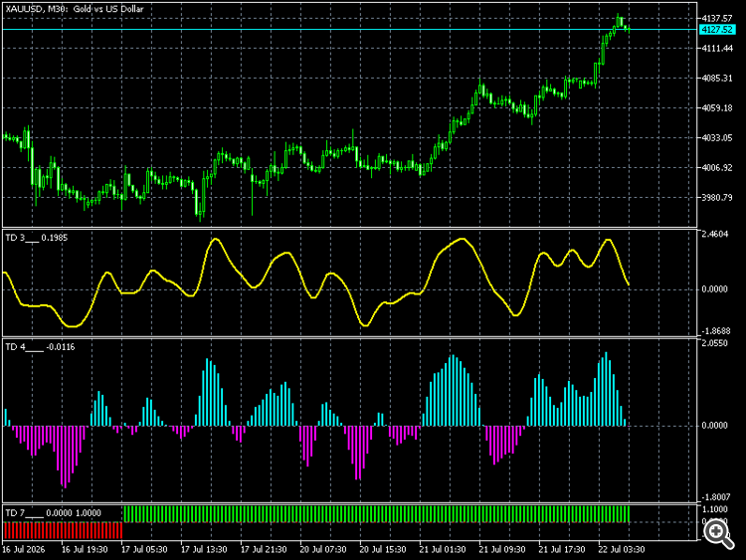The width and height of the screenshot is (746, 560).
Task: Click the 16 Jul 2026 date label
Action: 23,549
